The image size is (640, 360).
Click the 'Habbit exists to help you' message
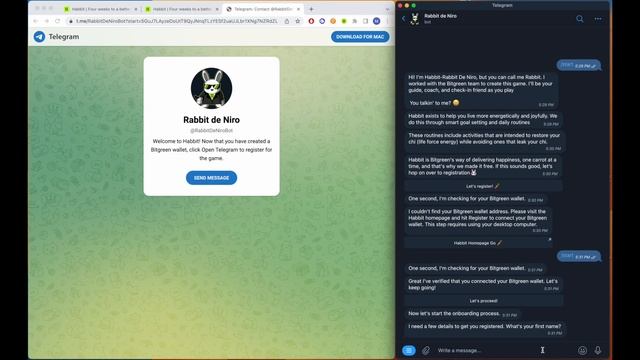(483, 120)
